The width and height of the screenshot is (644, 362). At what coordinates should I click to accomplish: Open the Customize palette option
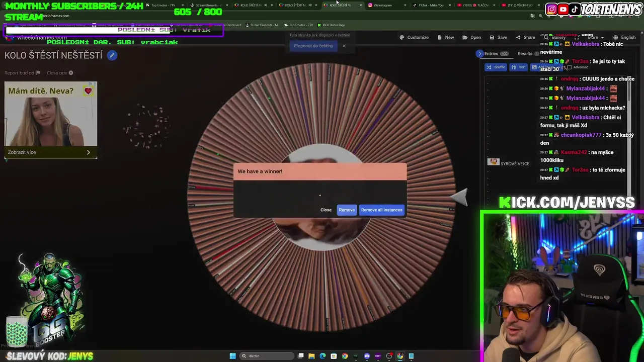click(x=414, y=37)
